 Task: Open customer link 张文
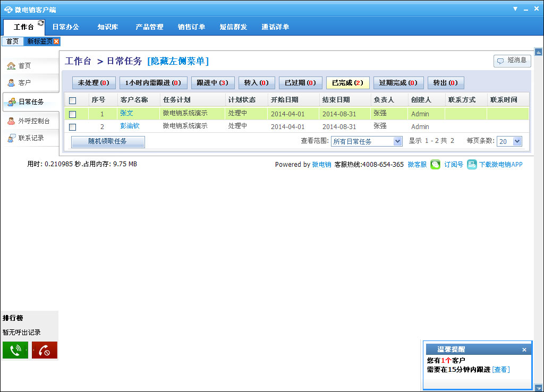[126, 113]
